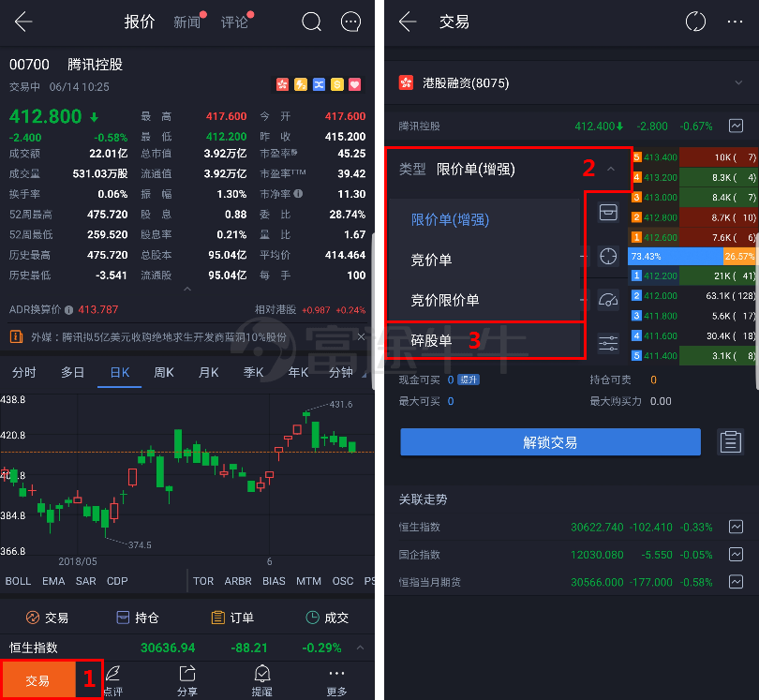Switch to the 评论 tab
The image size is (759, 700).
coord(234,22)
